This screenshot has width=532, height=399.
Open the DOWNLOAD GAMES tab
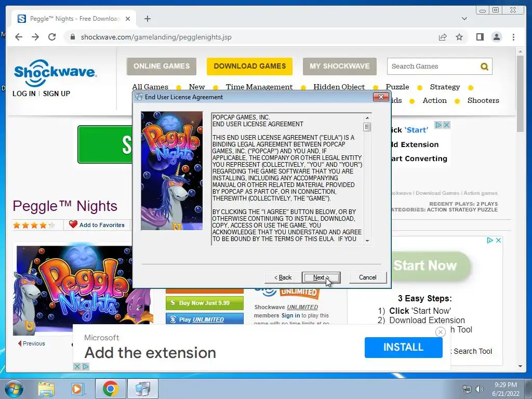click(x=250, y=66)
